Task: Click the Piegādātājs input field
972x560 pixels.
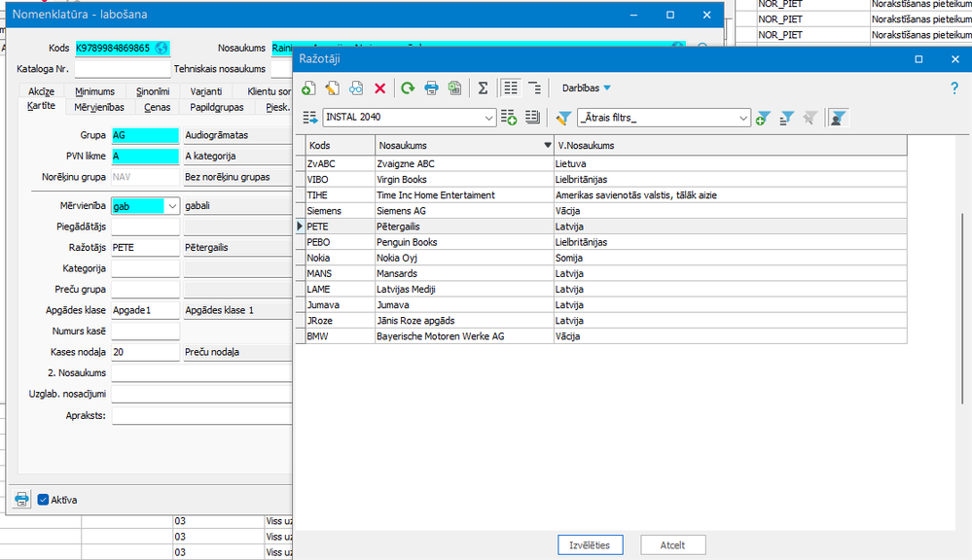Action: (145, 227)
